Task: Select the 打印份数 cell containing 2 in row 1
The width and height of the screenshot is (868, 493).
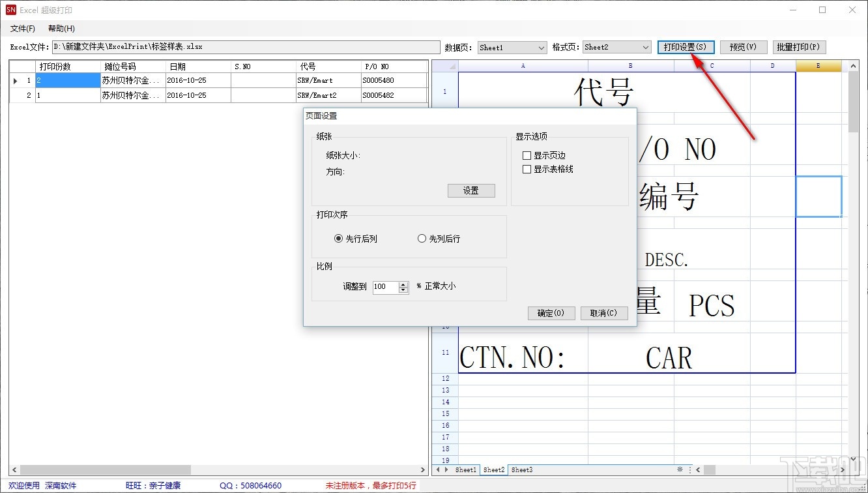Action: (x=68, y=80)
